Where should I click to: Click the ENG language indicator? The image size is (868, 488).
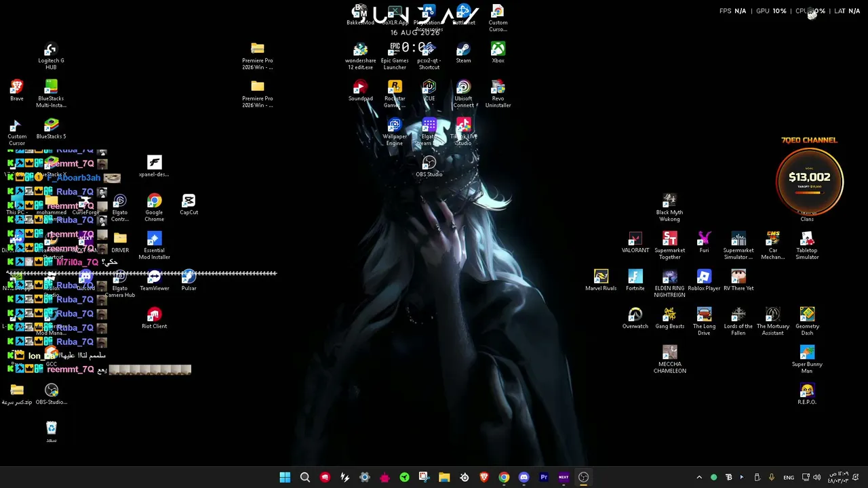pyautogui.click(x=789, y=477)
